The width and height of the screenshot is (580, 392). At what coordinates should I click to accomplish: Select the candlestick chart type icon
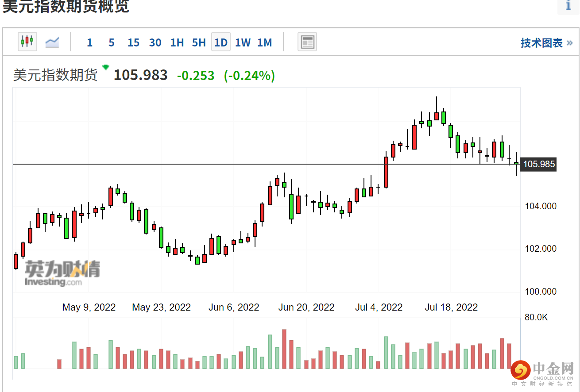pos(27,42)
